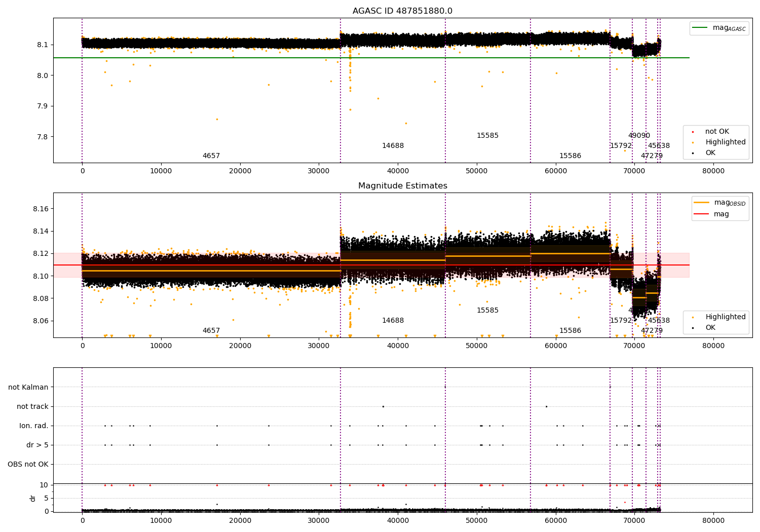Click the 7.9 y-axis tick in top plot
This screenshot has width=760, height=532.
click(43, 106)
